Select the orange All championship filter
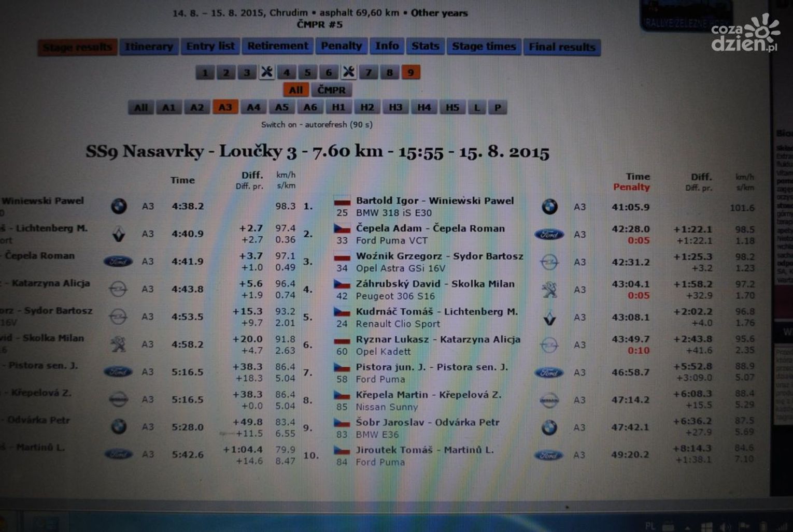The width and height of the screenshot is (793, 532). tap(296, 90)
